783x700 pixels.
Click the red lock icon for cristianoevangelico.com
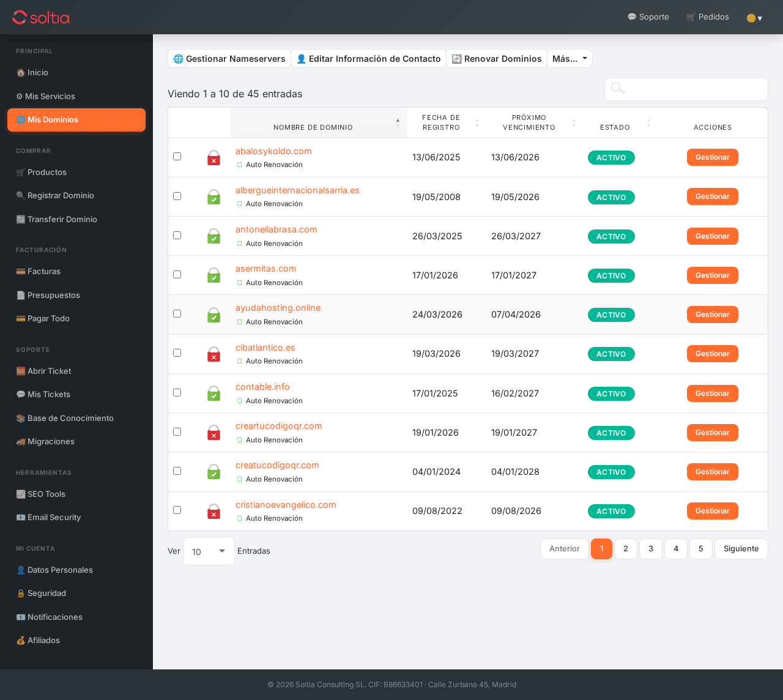click(x=213, y=512)
